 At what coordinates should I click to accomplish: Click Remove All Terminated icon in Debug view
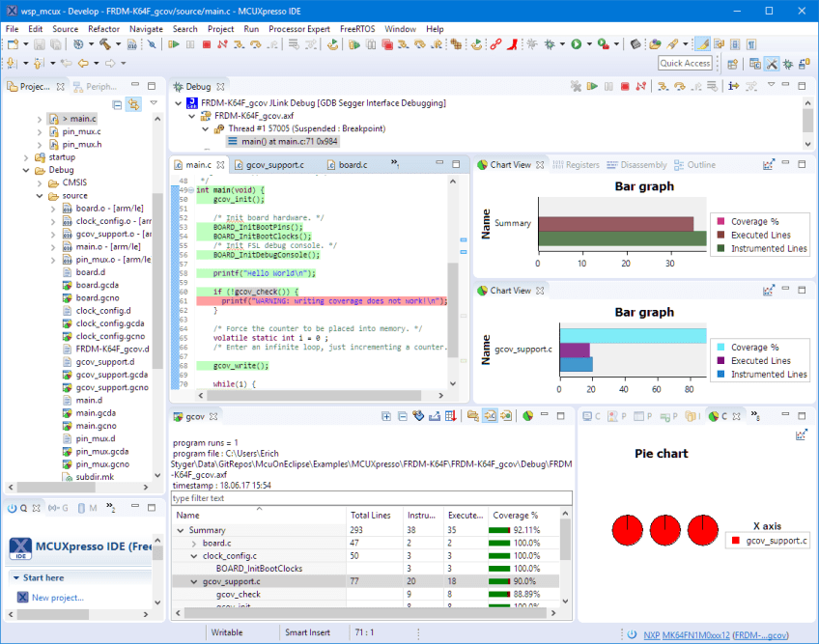point(576,86)
